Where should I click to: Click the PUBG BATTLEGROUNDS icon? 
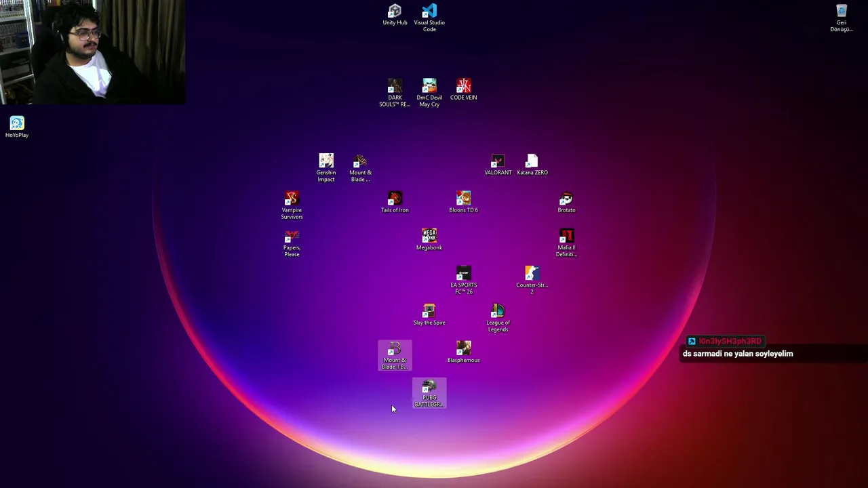click(429, 393)
